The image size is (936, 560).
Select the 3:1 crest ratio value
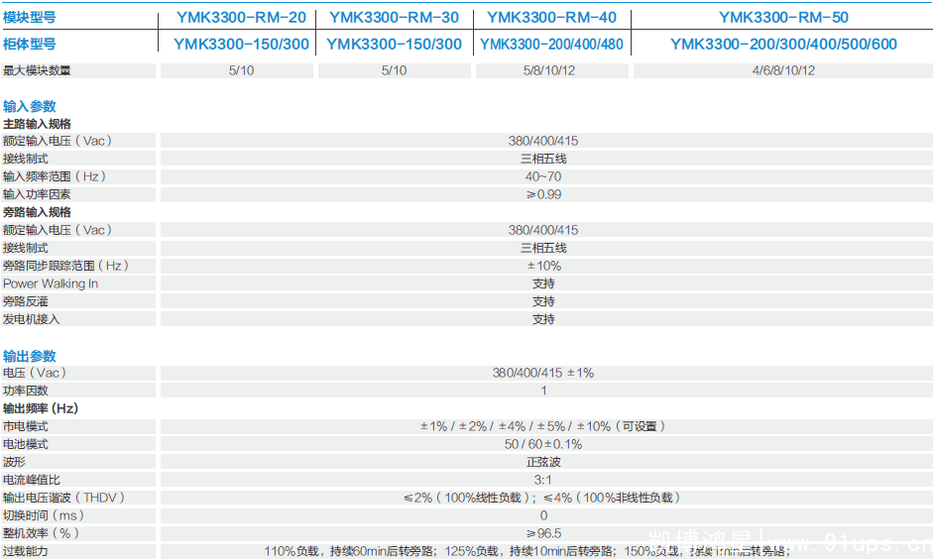coord(543,480)
